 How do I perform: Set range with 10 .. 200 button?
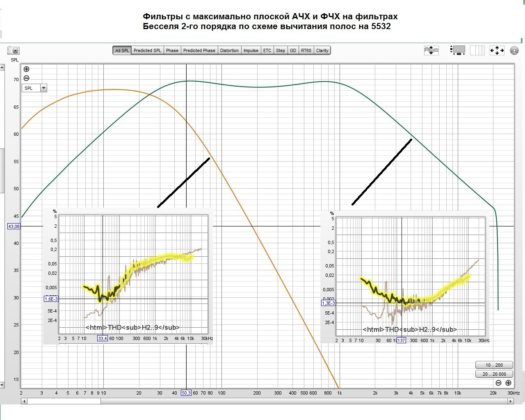tap(494, 365)
